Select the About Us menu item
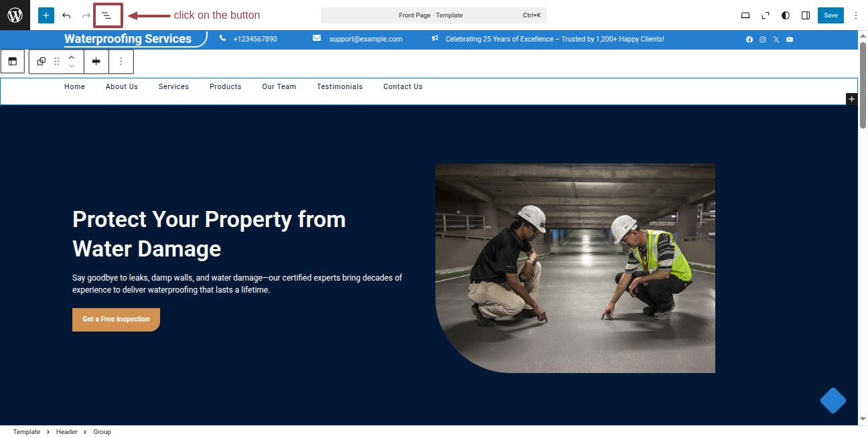 [122, 86]
